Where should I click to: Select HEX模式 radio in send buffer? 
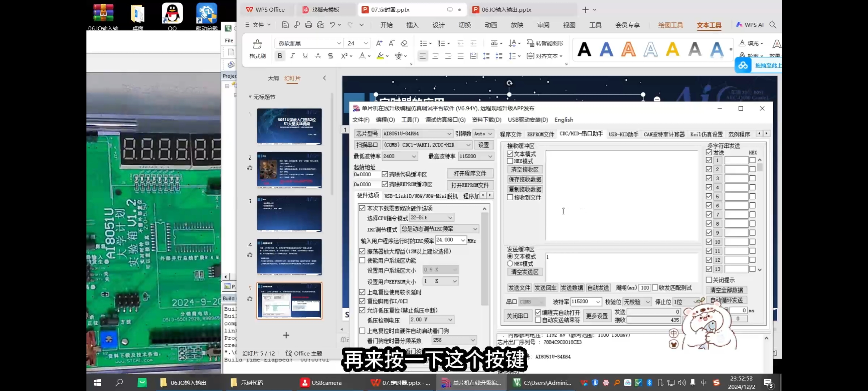(x=510, y=264)
